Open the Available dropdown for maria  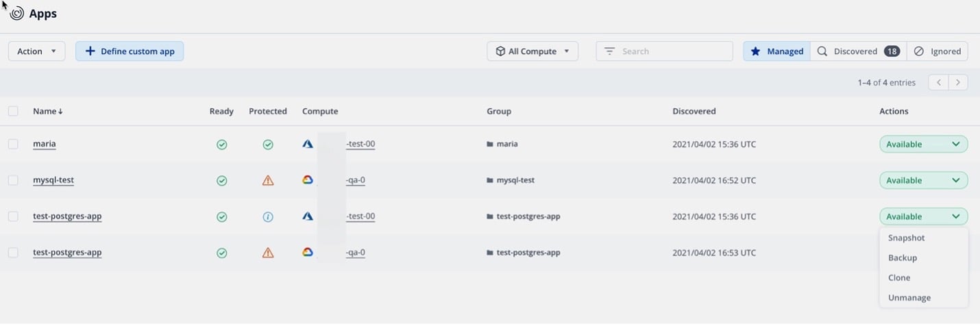[923, 145]
